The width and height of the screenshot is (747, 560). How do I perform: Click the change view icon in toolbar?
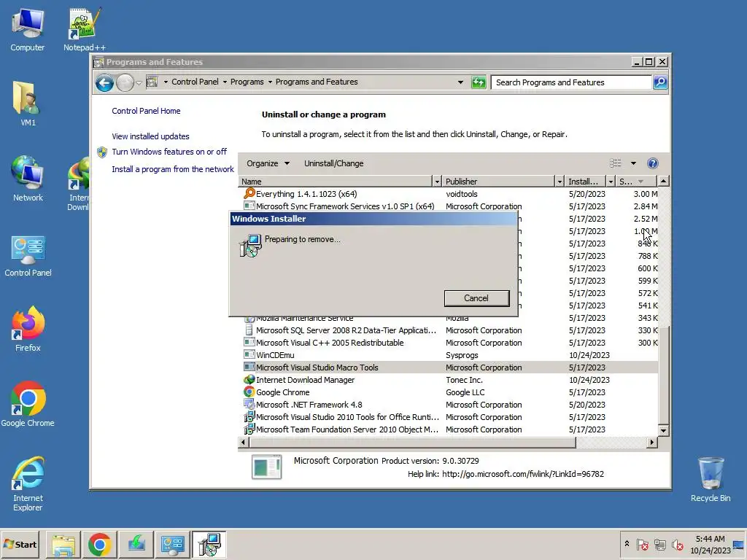click(x=616, y=163)
